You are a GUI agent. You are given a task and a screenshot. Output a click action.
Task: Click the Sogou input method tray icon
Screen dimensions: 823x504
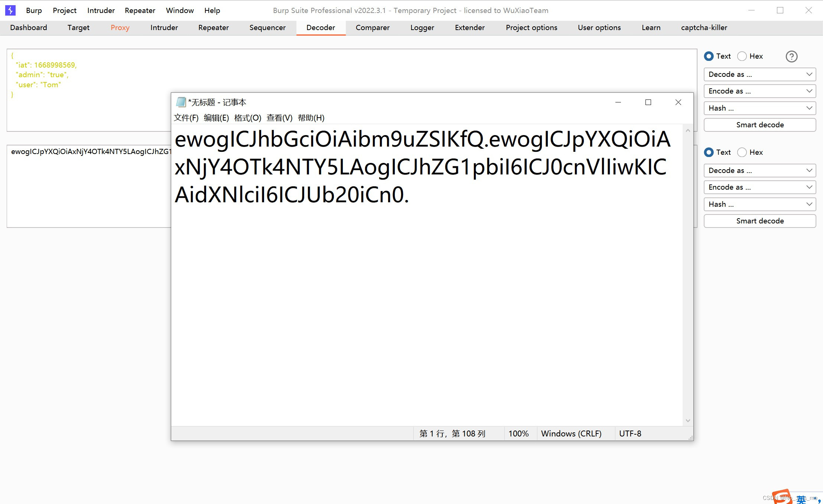pyautogui.click(x=783, y=497)
